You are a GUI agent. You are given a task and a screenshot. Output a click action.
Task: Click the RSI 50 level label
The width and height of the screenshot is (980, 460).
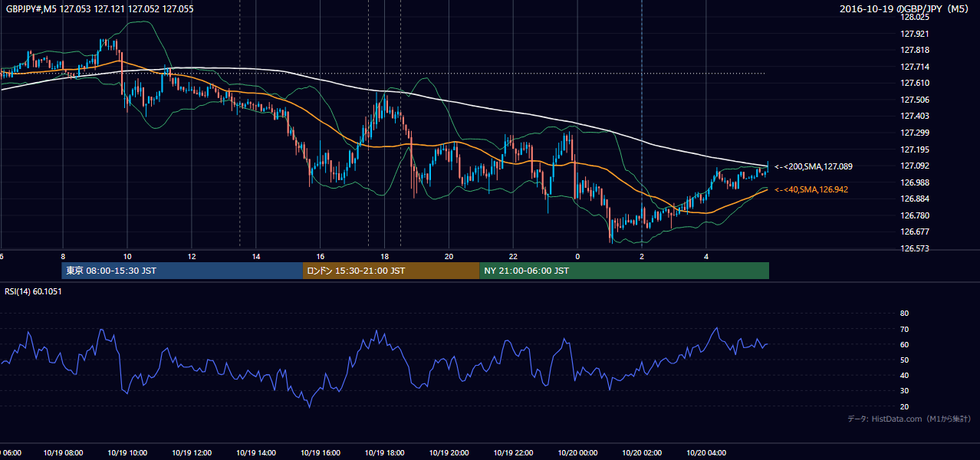904,360
